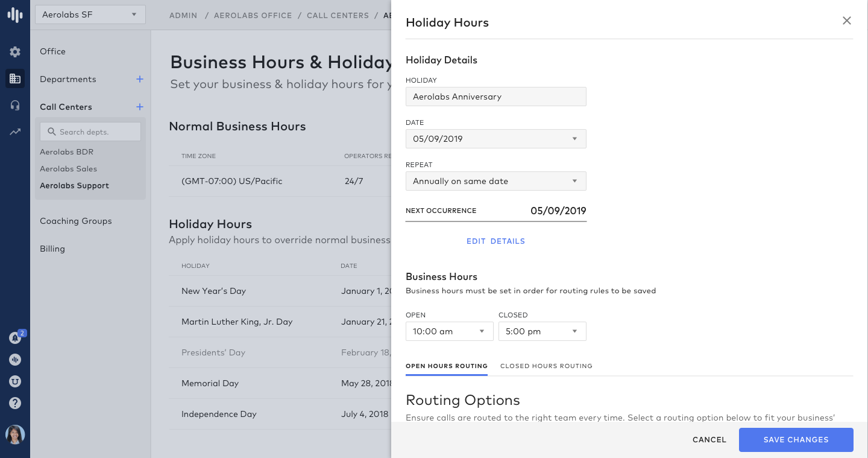Click the search depts input field
Image resolution: width=868 pixels, height=458 pixels.
click(x=90, y=131)
